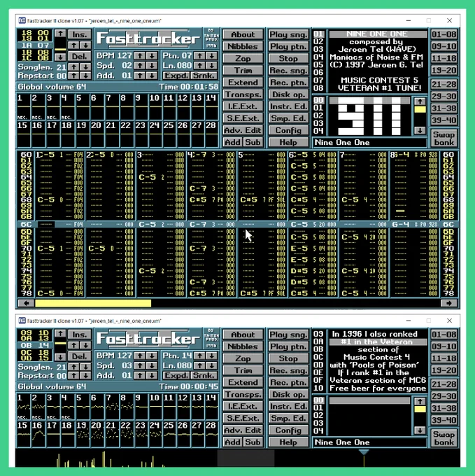Select instrument 'NINE ONE ONE' in top window
The image size is (475, 476).
pyautogui.click(x=378, y=34)
